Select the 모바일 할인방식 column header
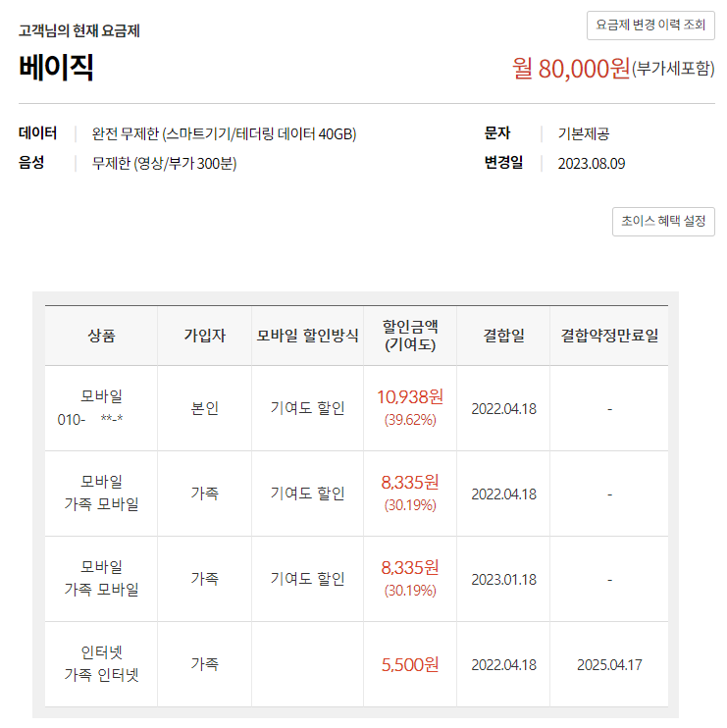Viewport: 727px width, 728px height. (x=307, y=336)
